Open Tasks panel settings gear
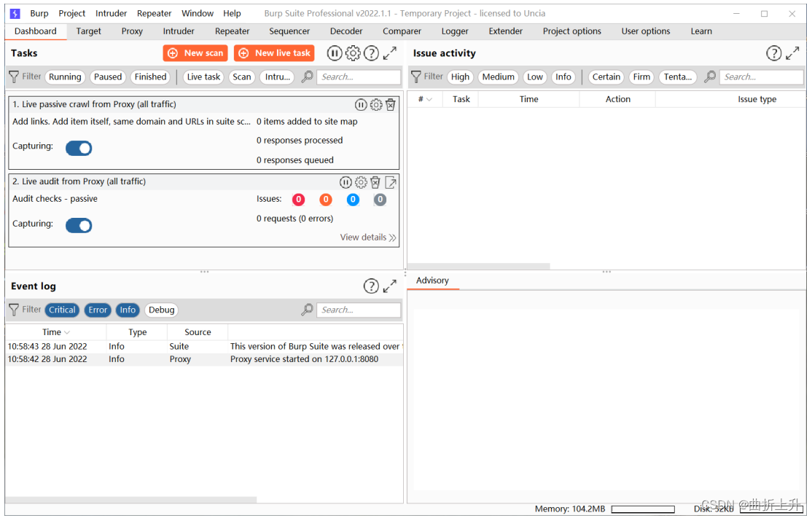The height and width of the screenshot is (518, 812). pyautogui.click(x=353, y=53)
